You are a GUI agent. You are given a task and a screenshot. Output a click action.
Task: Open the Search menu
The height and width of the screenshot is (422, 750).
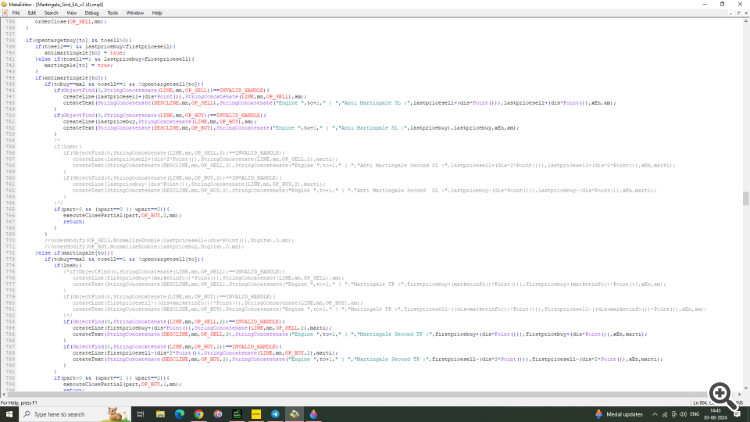pos(51,13)
